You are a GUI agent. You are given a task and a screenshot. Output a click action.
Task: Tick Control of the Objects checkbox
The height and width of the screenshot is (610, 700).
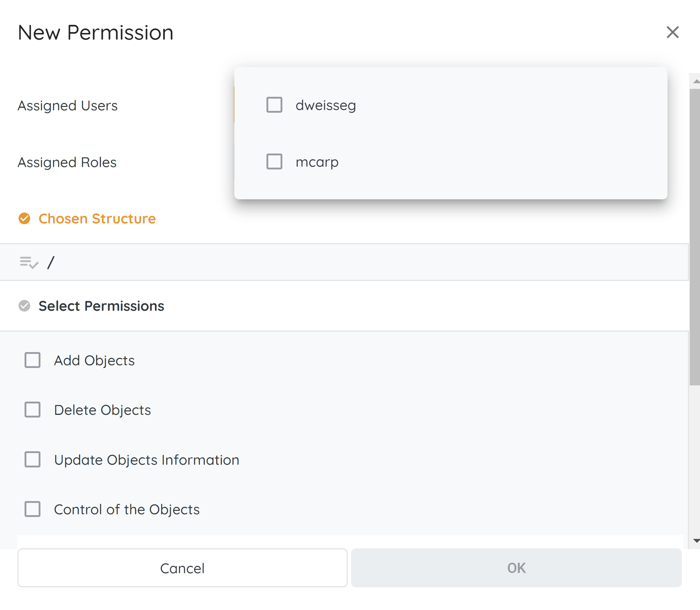pyautogui.click(x=33, y=509)
